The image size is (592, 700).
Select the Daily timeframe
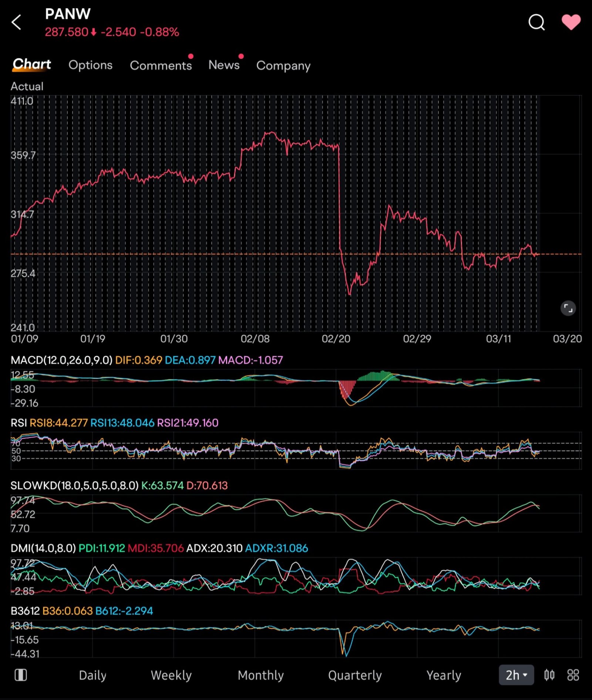pyautogui.click(x=92, y=676)
